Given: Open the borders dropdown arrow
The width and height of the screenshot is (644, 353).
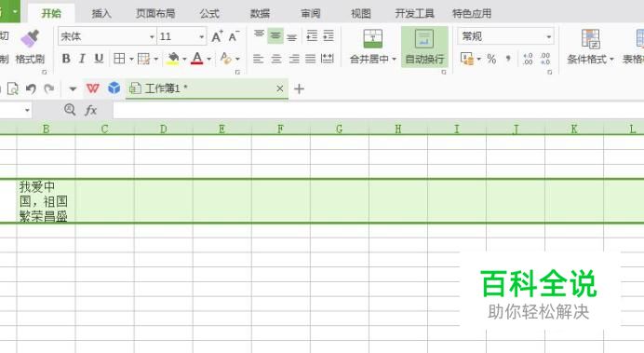Looking at the screenshot, I should [131, 60].
